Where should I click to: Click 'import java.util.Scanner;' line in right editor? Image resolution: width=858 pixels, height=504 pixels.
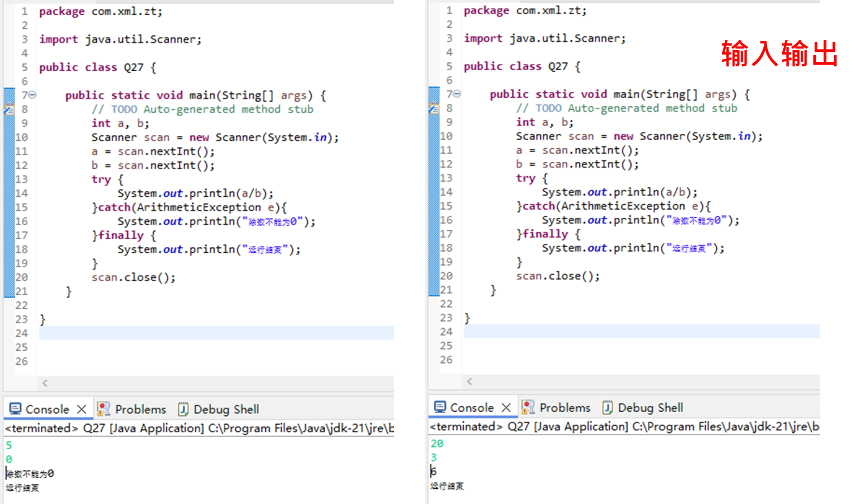pyautogui.click(x=545, y=39)
